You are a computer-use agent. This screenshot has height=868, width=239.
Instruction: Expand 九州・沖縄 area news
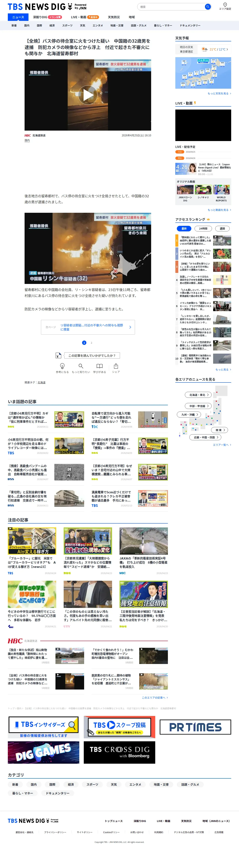(189, 415)
